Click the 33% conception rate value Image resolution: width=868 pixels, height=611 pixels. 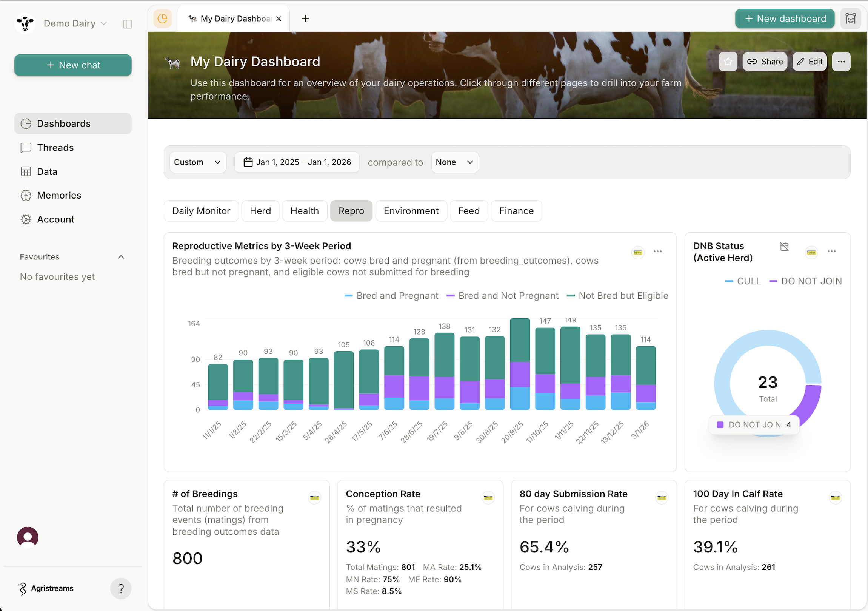(x=363, y=547)
